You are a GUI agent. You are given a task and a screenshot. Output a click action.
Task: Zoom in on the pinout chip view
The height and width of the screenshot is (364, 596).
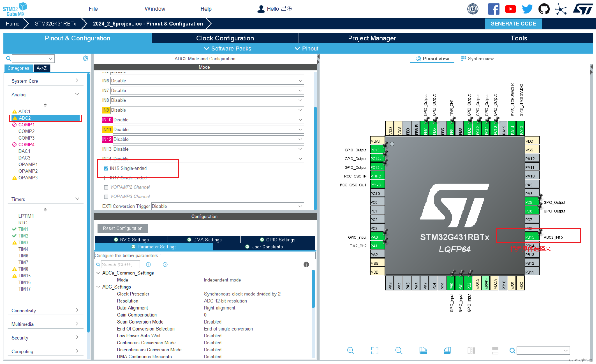coord(350,351)
